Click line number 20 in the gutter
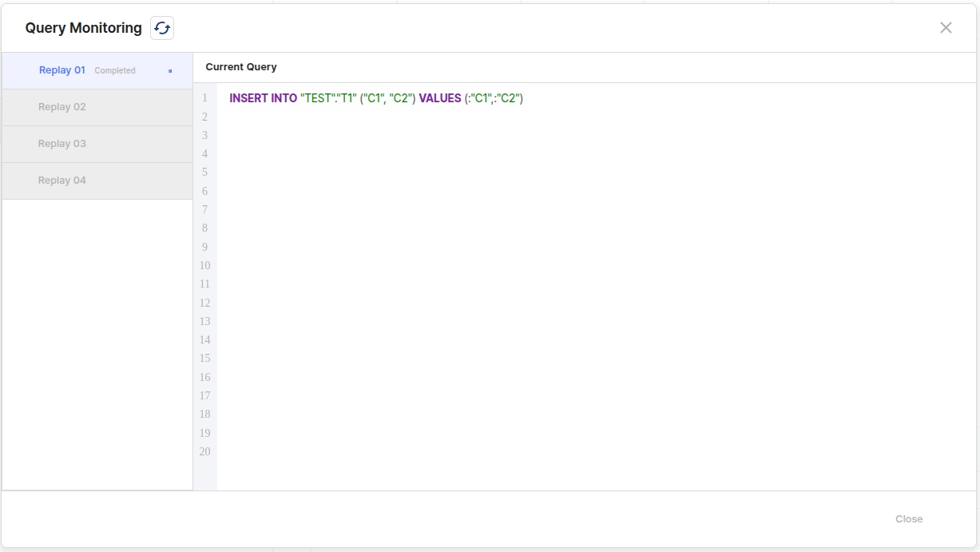Viewport: 980px width, 552px height. [204, 452]
